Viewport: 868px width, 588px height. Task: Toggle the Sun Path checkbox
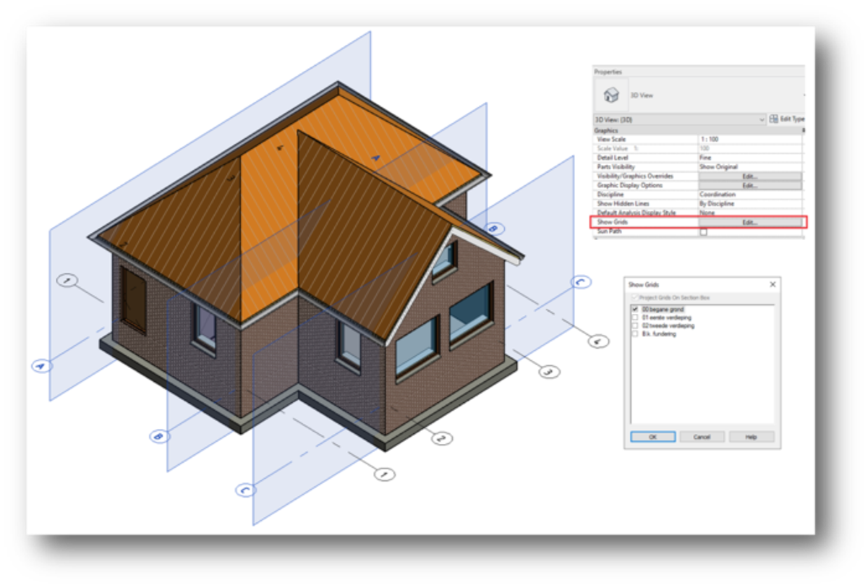[x=703, y=232]
